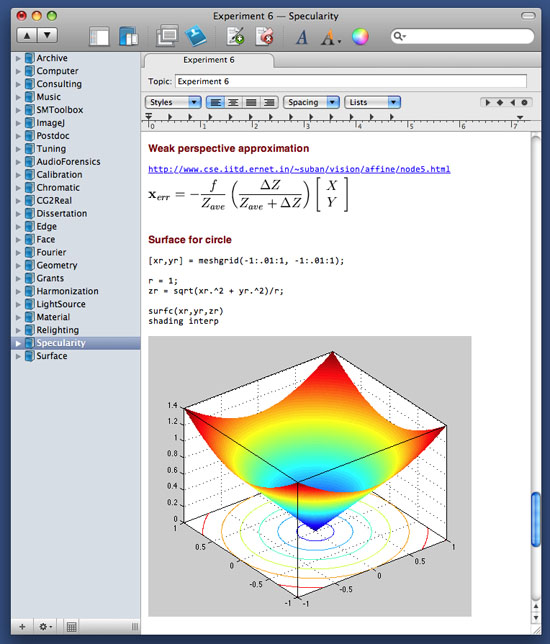
Task: Open the Lists dropdown
Action: (x=373, y=102)
